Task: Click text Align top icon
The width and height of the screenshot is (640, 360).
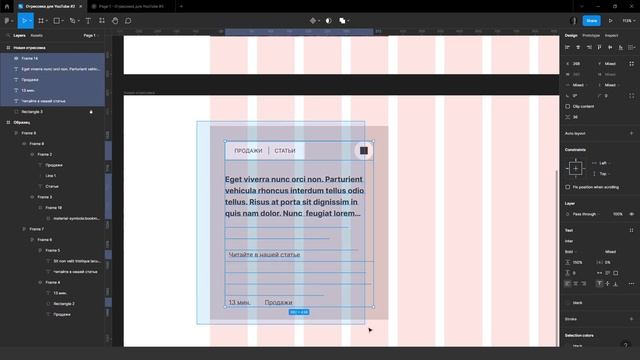Action: point(599,284)
